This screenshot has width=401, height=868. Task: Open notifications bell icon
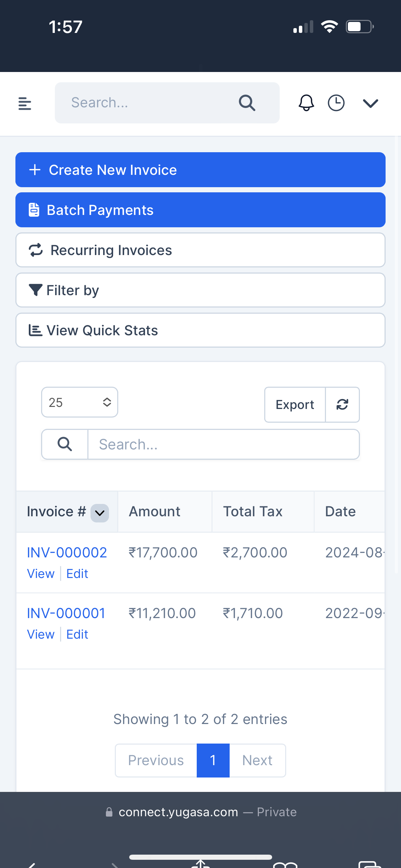[306, 103]
